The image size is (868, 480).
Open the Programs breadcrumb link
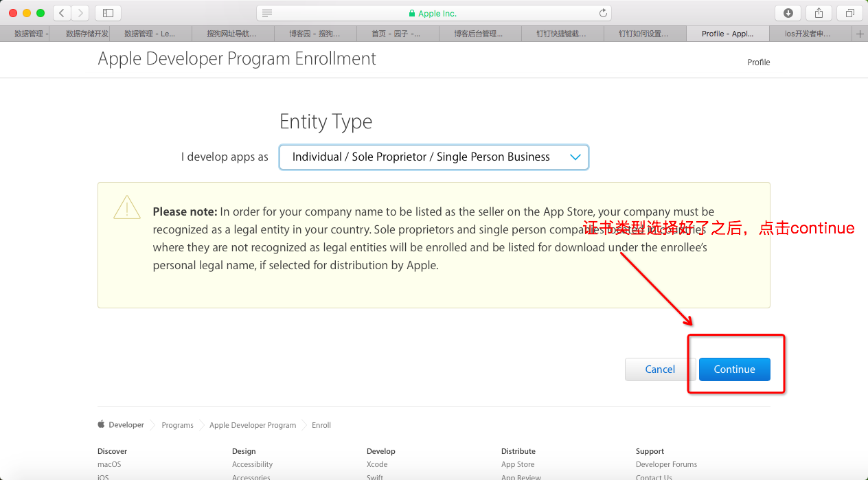click(x=177, y=425)
